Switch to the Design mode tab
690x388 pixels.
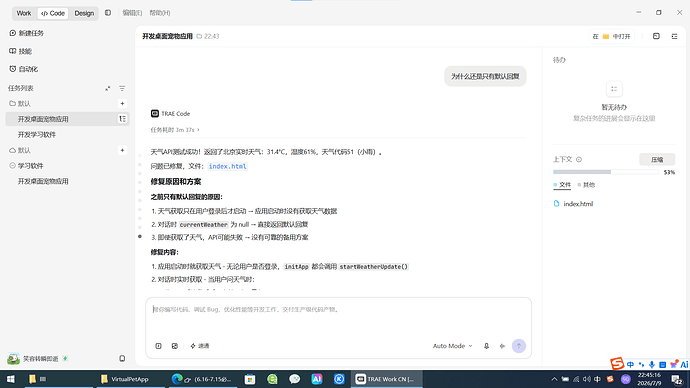pos(84,13)
